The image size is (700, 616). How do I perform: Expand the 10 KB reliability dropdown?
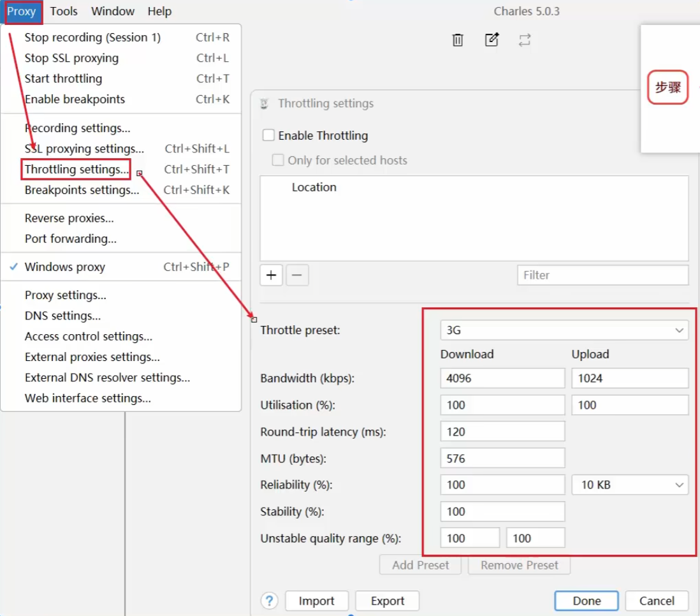tap(630, 485)
